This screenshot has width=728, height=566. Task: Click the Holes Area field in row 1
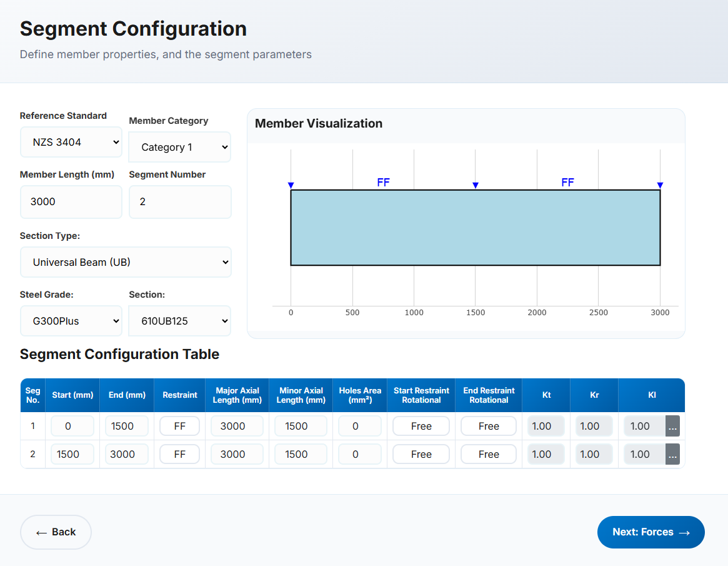click(359, 427)
